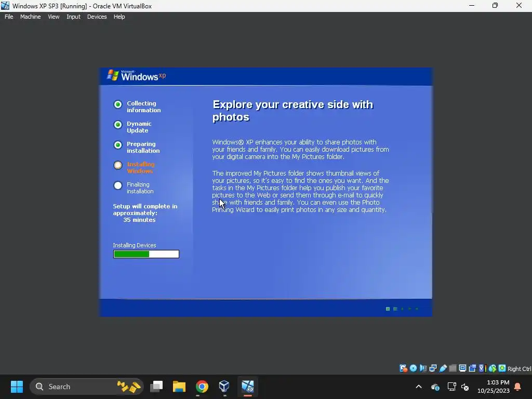Open Google Chrome from the taskbar
This screenshot has height=399, width=532.
click(202, 387)
